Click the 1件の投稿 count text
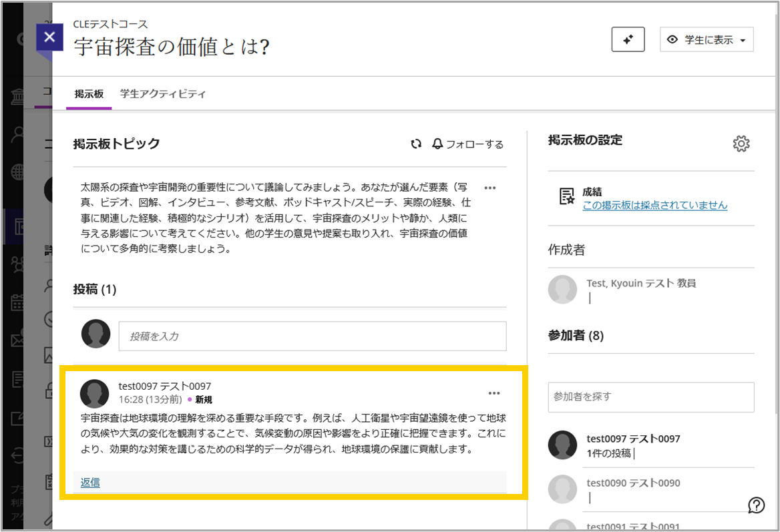 (x=609, y=453)
